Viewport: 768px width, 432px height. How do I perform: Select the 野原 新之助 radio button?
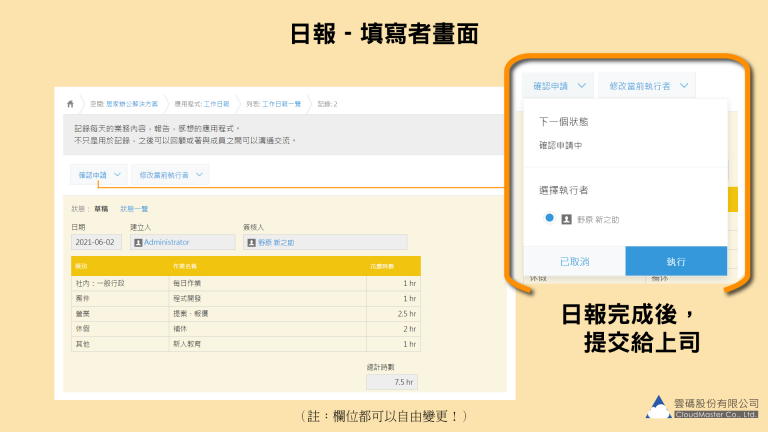pos(549,217)
